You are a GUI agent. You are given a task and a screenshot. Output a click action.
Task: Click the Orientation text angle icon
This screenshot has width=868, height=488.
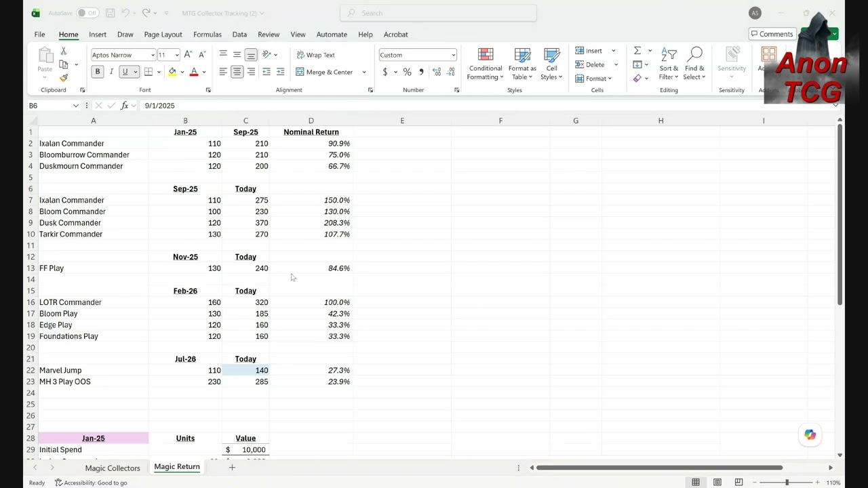point(267,55)
